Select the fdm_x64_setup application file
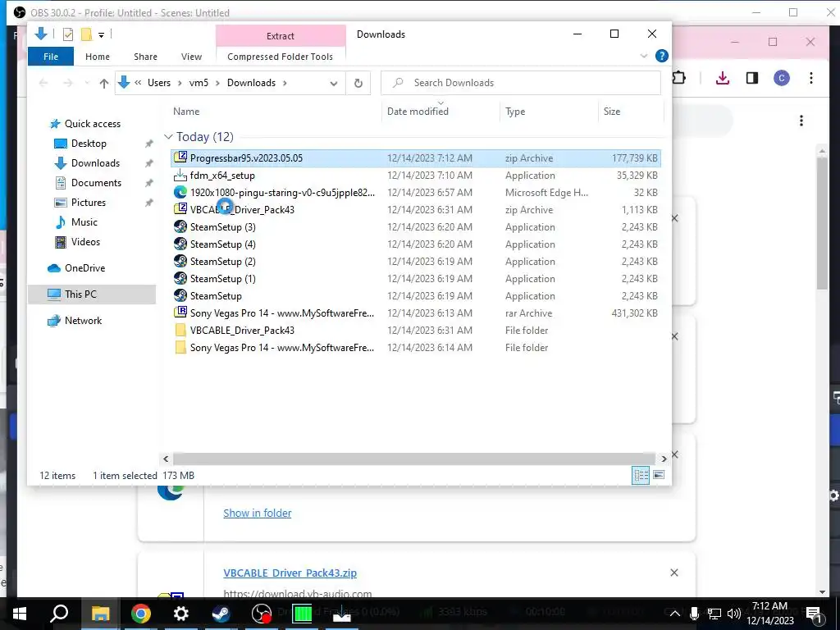 click(x=416, y=176)
